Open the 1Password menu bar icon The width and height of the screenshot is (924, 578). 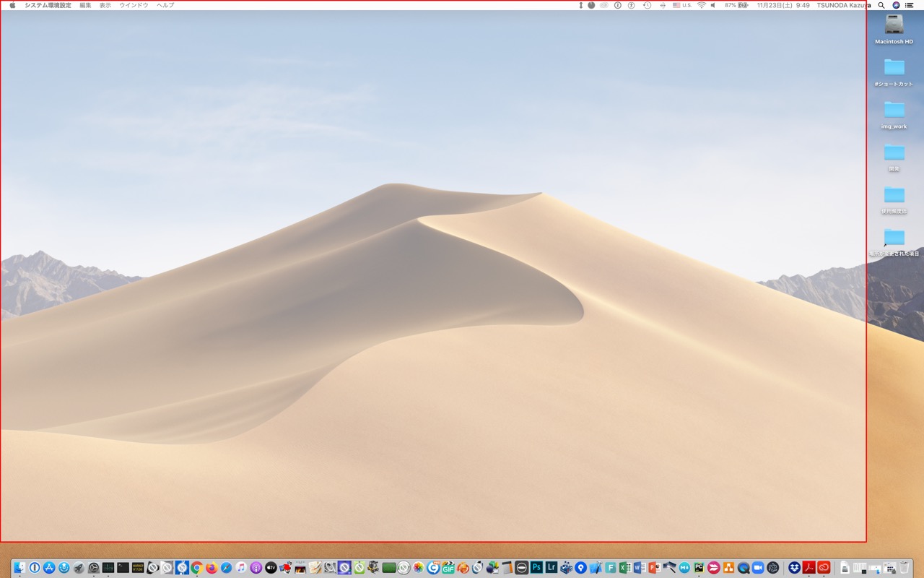pos(618,5)
